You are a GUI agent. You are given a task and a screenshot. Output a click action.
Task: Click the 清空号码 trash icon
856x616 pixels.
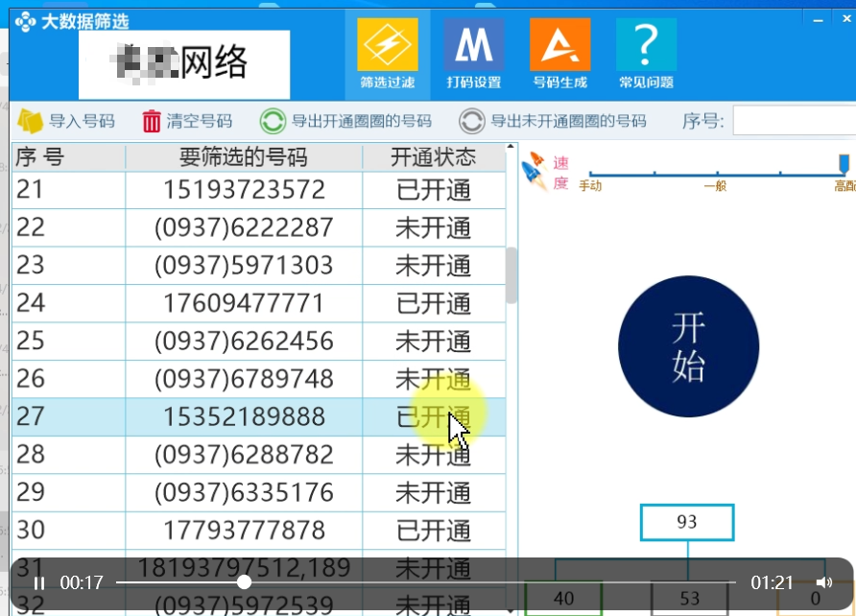[152, 122]
